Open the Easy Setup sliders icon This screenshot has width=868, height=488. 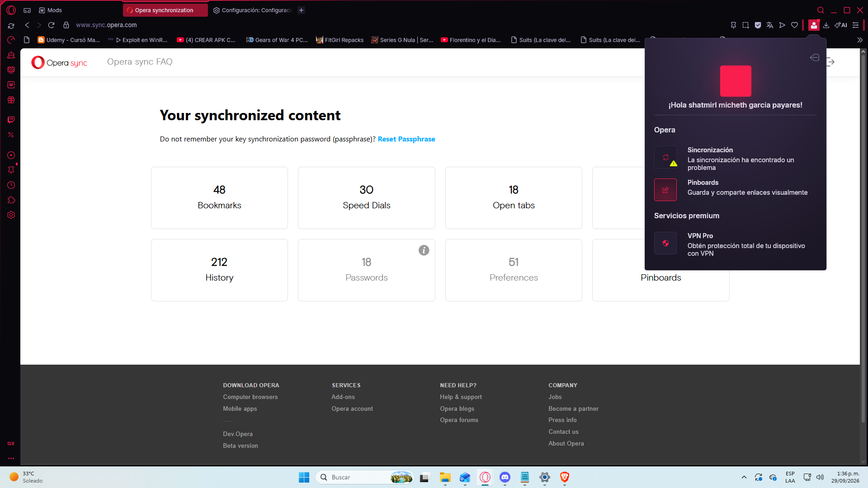pyautogui.click(x=855, y=25)
